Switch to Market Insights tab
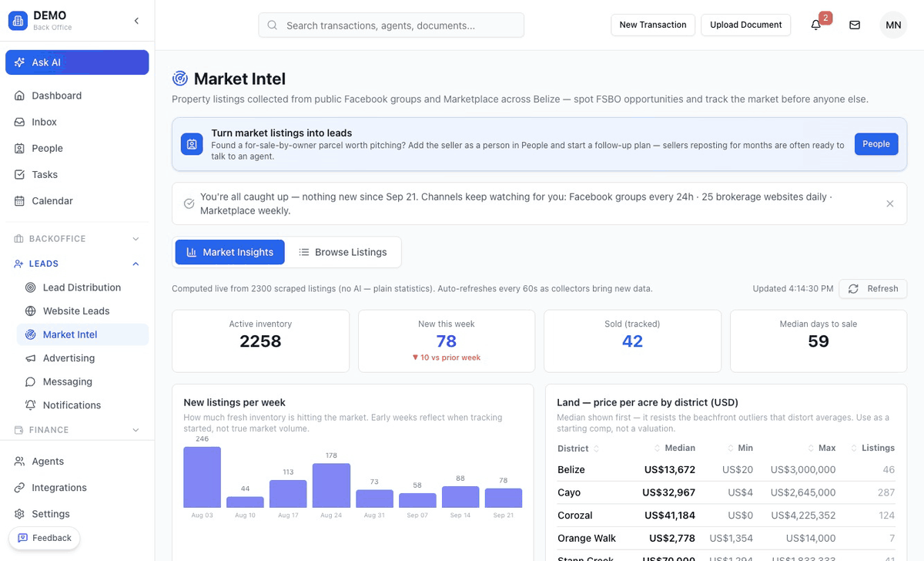This screenshot has height=561, width=924. point(230,252)
